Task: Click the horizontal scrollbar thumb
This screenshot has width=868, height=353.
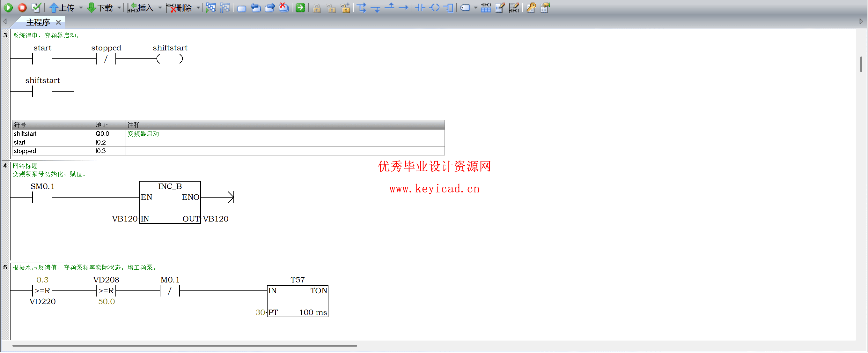Action: coord(185,346)
